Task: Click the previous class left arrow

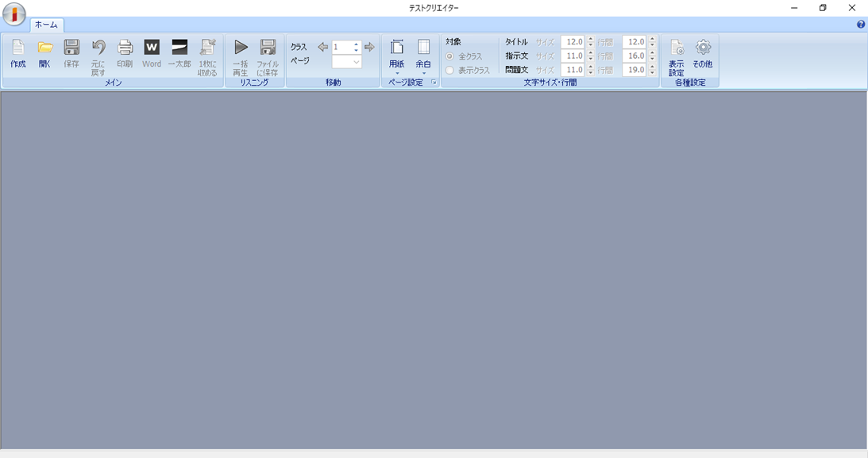Action: point(322,47)
